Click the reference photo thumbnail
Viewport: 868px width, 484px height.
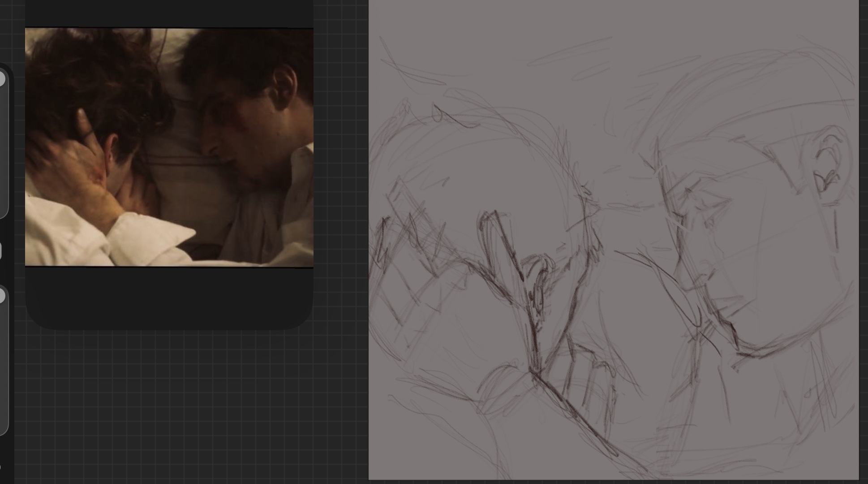click(x=169, y=147)
